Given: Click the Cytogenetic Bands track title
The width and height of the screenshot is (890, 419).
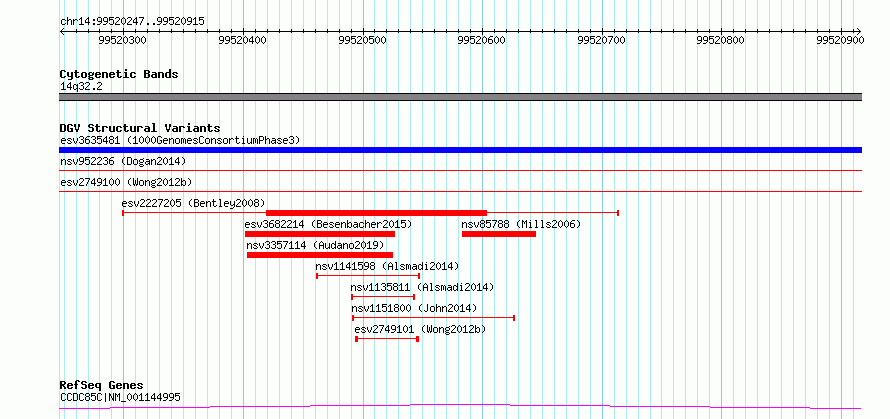Looking at the screenshot, I should (x=119, y=74).
